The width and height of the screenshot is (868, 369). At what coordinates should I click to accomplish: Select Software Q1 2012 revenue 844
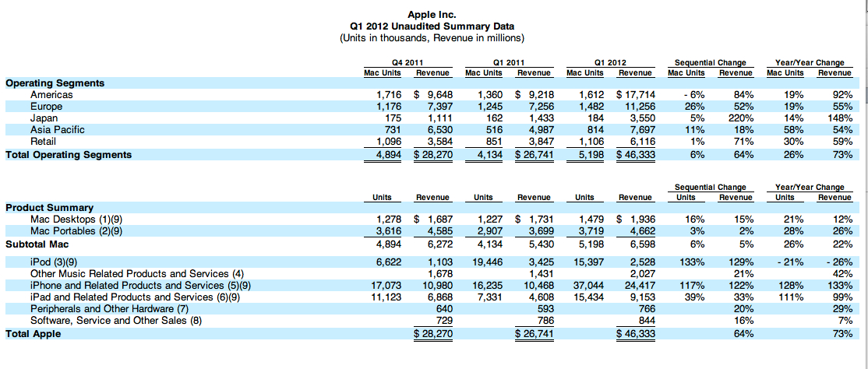click(x=647, y=320)
